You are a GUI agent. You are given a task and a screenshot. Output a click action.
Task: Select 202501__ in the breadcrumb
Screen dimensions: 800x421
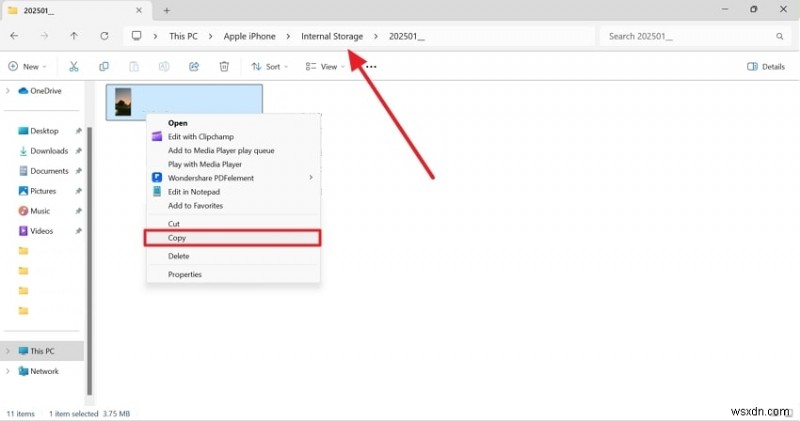(x=407, y=36)
